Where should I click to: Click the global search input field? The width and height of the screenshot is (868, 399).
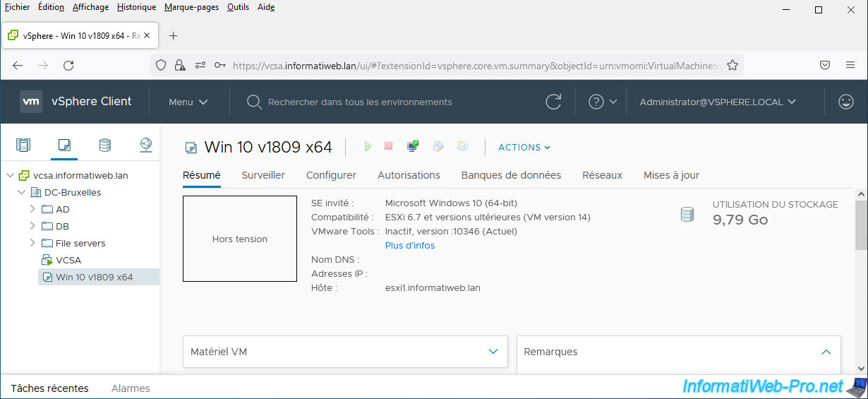click(x=360, y=102)
